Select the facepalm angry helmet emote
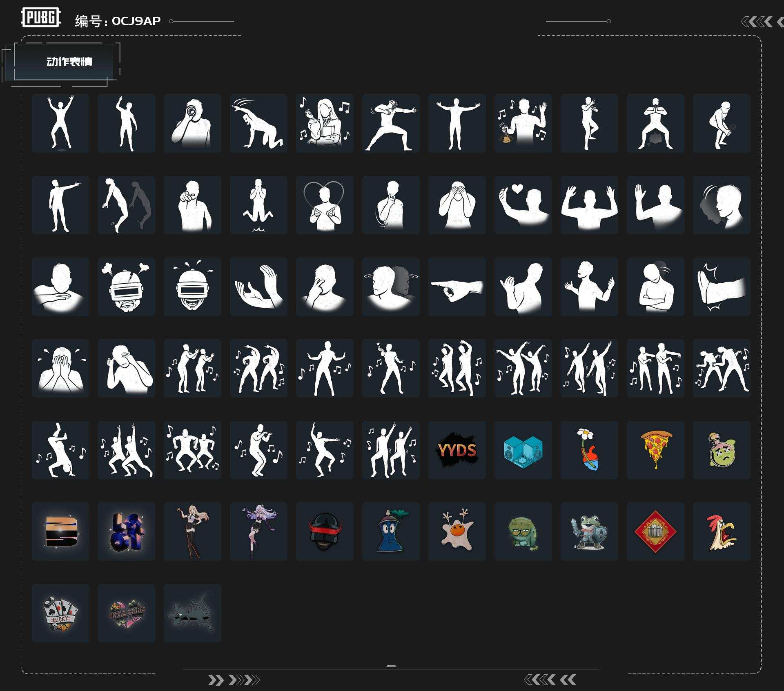Viewport: 784px width, 691px height. (126, 287)
